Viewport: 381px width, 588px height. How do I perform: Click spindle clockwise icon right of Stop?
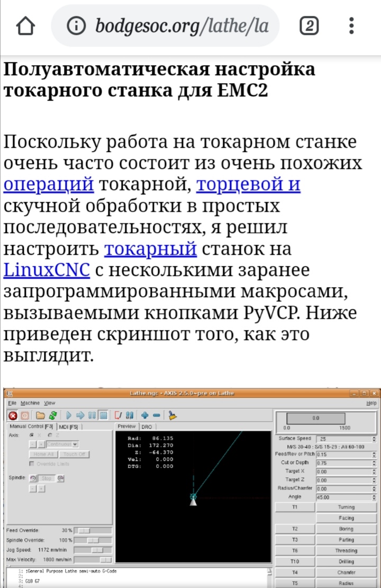[60, 478]
